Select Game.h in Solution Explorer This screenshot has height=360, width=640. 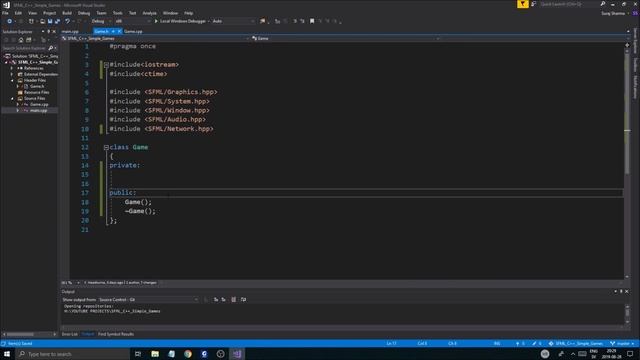click(x=37, y=87)
